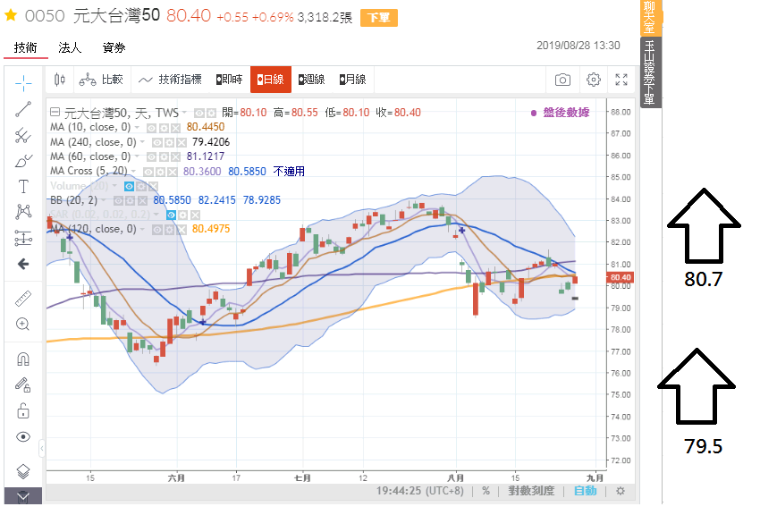Toggle magnet snap mode

click(23, 359)
